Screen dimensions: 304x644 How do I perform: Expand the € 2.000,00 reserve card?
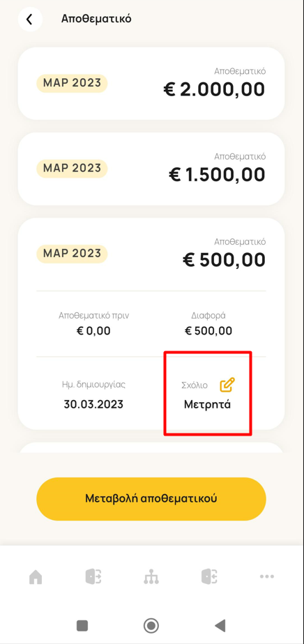(x=151, y=84)
